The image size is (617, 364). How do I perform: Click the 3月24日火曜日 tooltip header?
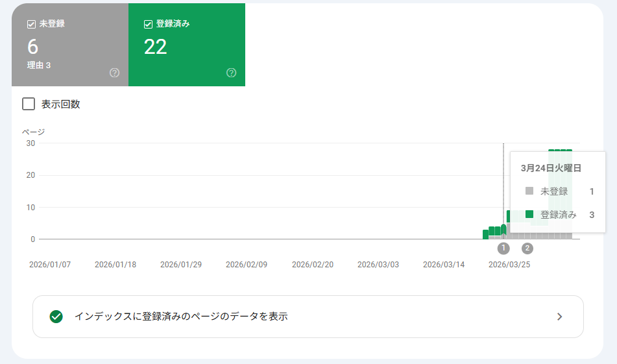tap(551, 168)
